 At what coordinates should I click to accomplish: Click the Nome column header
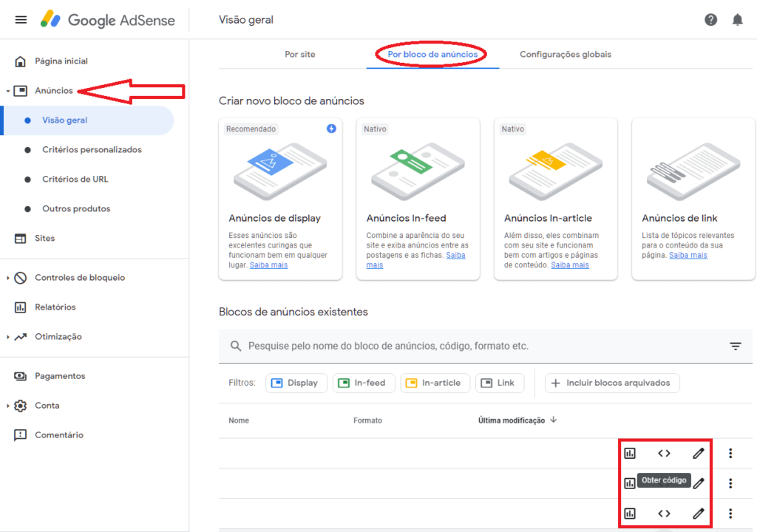click(239, 420)
